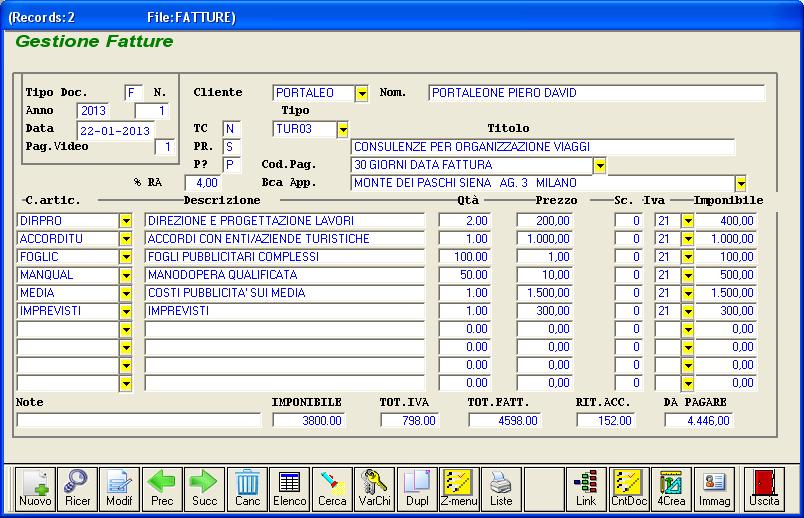Open the Z-menu icon
This screenshot has width=804, height=518.
[x=459, y=489]
